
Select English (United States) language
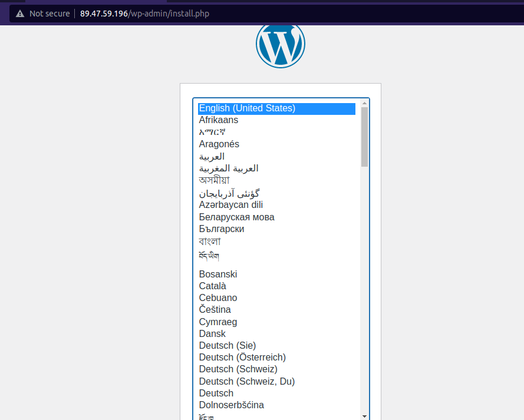[276, 108]
